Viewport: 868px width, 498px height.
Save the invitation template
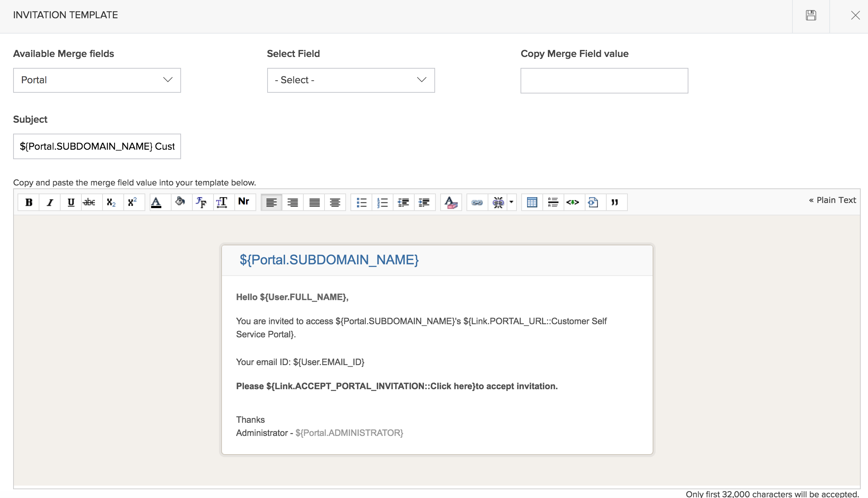point(811,15)
